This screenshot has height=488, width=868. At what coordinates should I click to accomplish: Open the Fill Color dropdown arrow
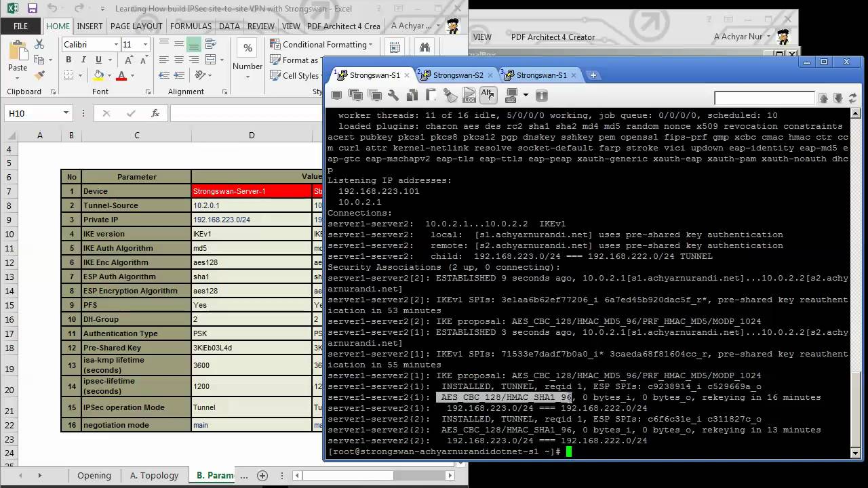108,75
